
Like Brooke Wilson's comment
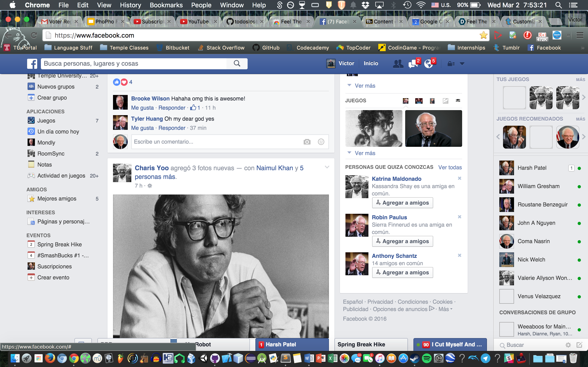pyautogui.click(x=142, y=108)
